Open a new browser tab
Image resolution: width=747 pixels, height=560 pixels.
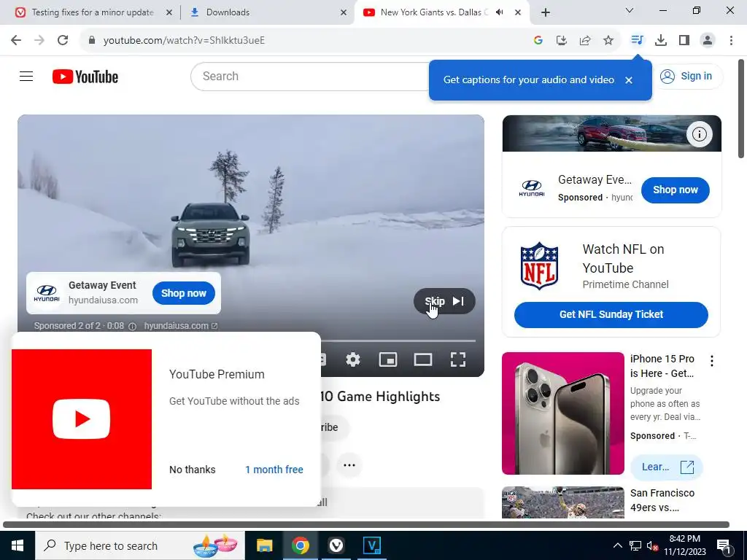click(546, 12)
